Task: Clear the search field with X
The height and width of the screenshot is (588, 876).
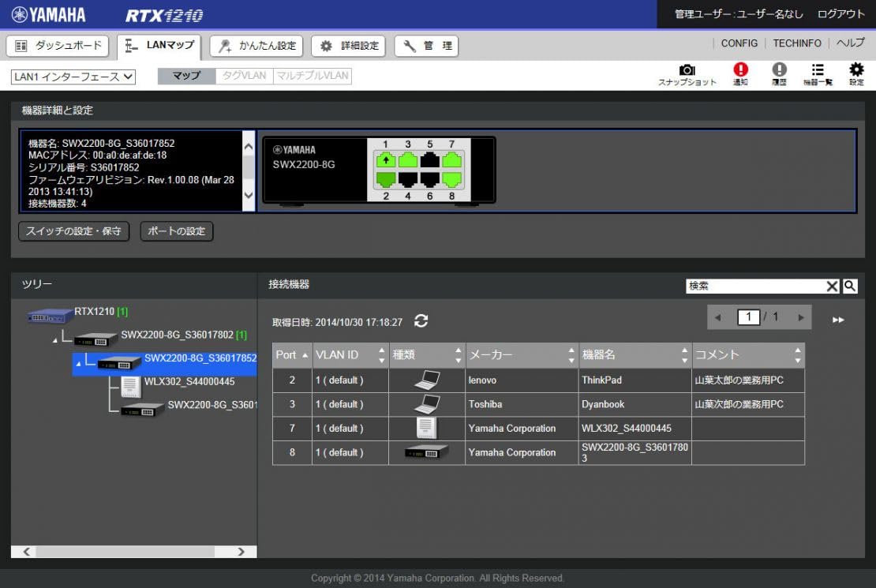Action: click(x=832, y=287)
